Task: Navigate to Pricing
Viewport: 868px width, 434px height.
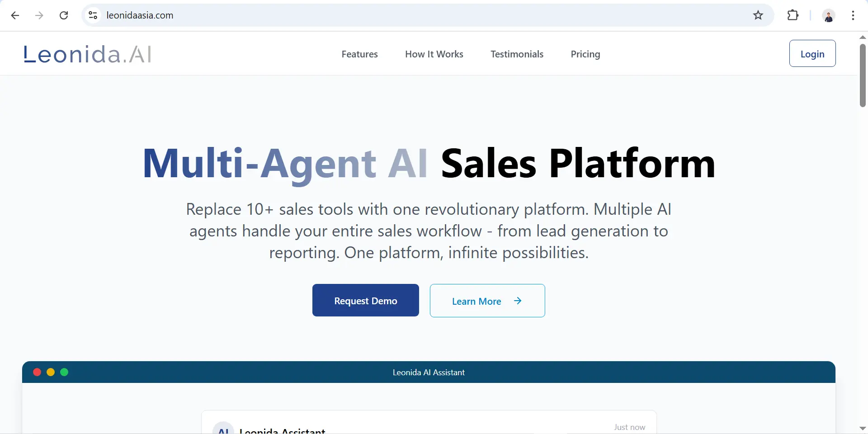Action: click(x=585, y=54)
